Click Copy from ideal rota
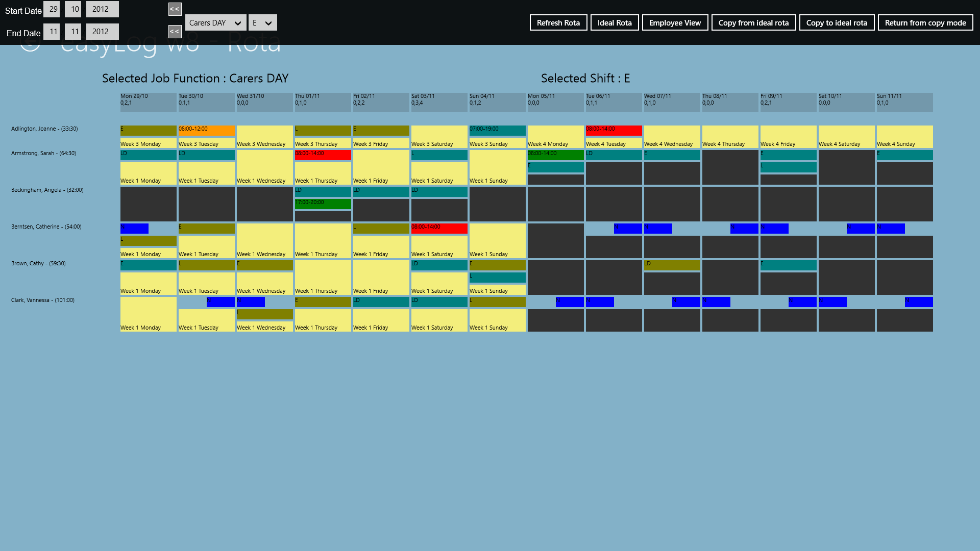This screenshot has width=980, height=551. coord(753,22)
